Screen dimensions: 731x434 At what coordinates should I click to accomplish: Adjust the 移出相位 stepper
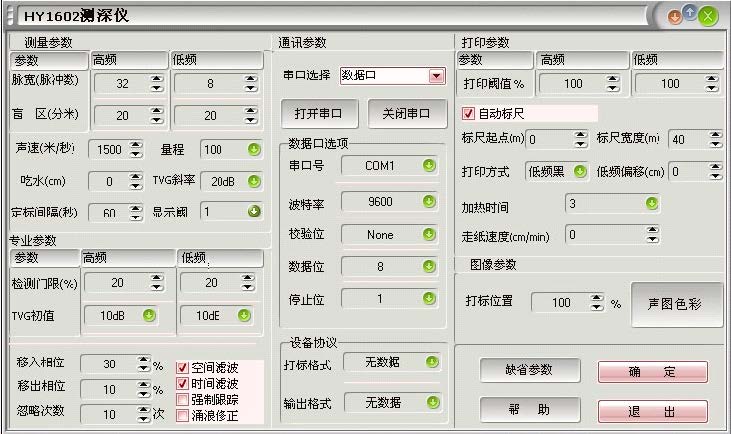[x=144, y=389]
